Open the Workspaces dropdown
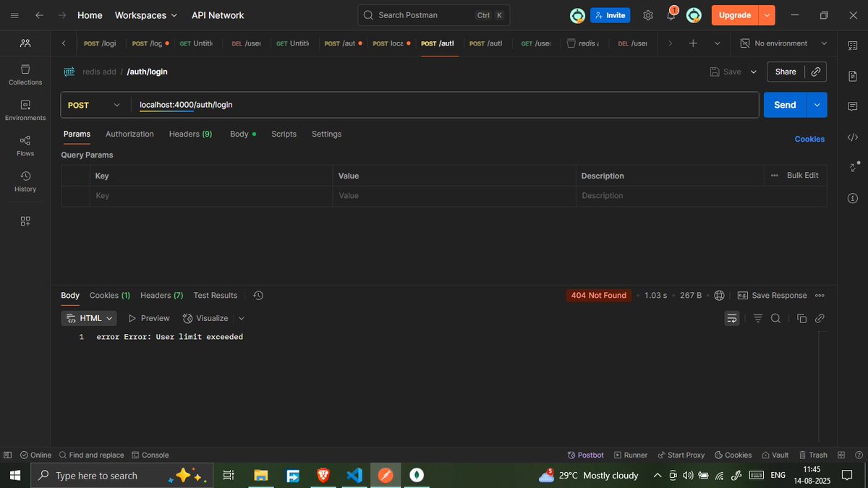868x488 pixels. pos(145,15)
